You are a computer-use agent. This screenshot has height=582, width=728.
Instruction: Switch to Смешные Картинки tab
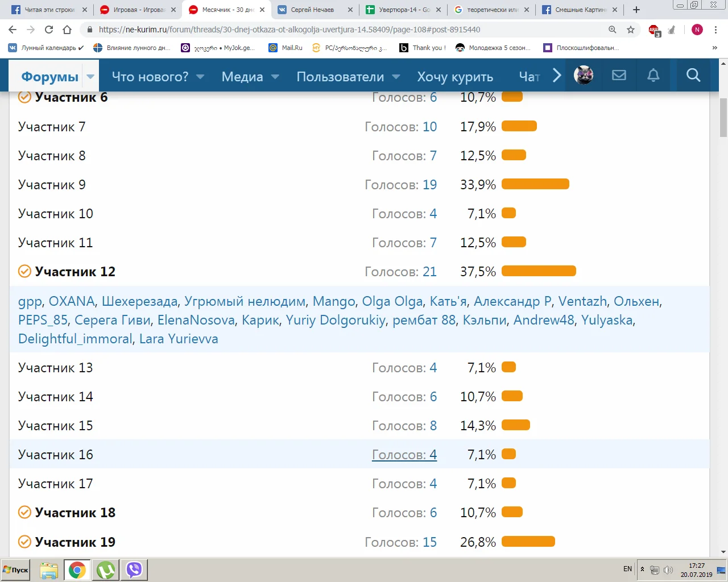(581, 10)
